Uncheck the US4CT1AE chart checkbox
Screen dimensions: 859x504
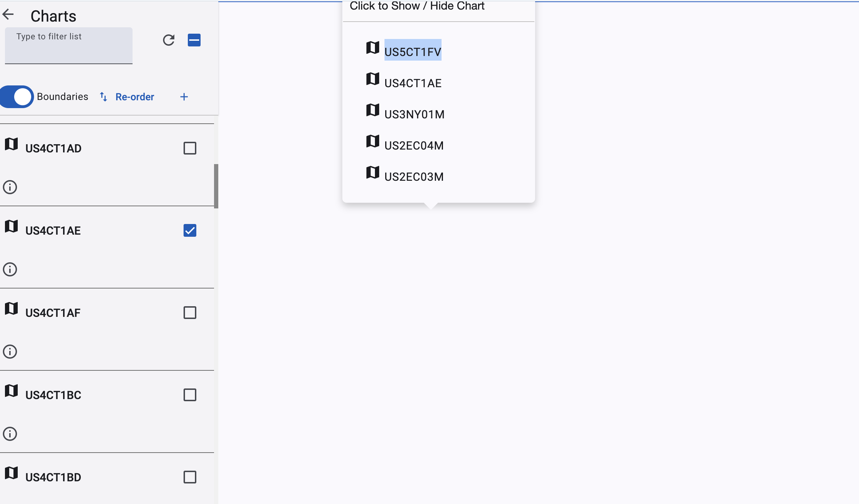[190, 230]
